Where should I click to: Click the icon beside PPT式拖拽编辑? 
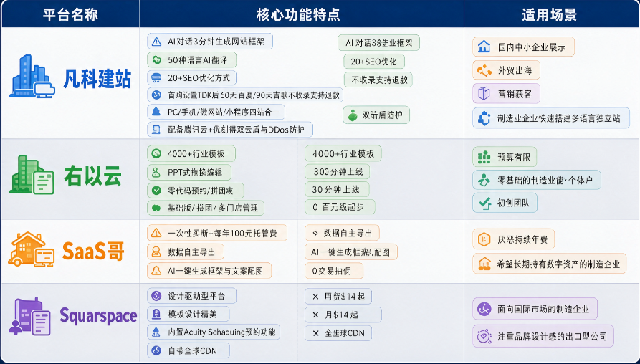click(x=156, y=172)
